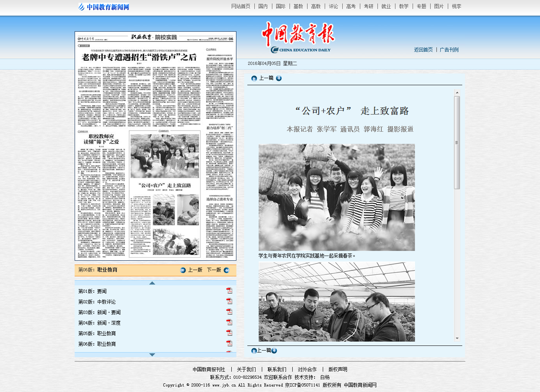Click the right arrow icon above the article

point(279,78)
